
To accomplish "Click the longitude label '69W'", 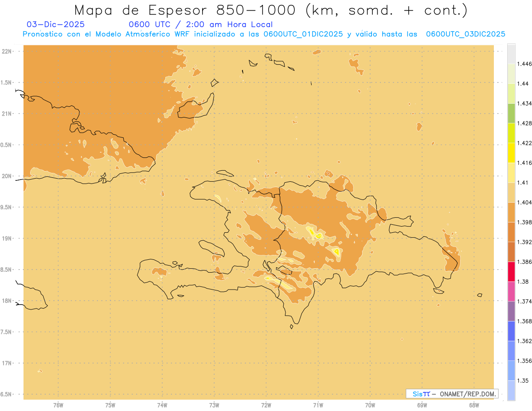I will coord(422,405).
